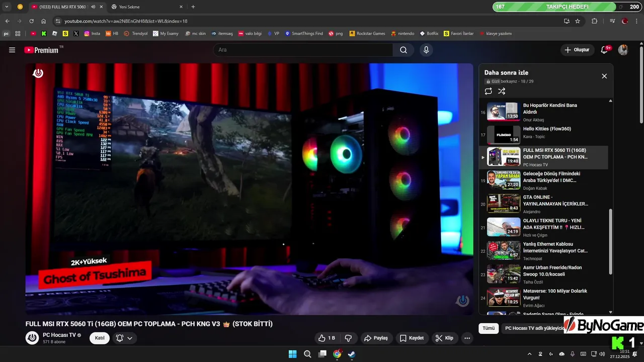644x362 pixels.
Task: Like the video with thumbs-up
Action: pos(326,338)
